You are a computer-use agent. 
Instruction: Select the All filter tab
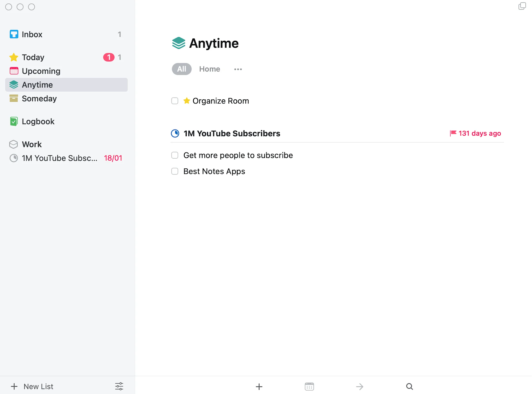point(181,69)
